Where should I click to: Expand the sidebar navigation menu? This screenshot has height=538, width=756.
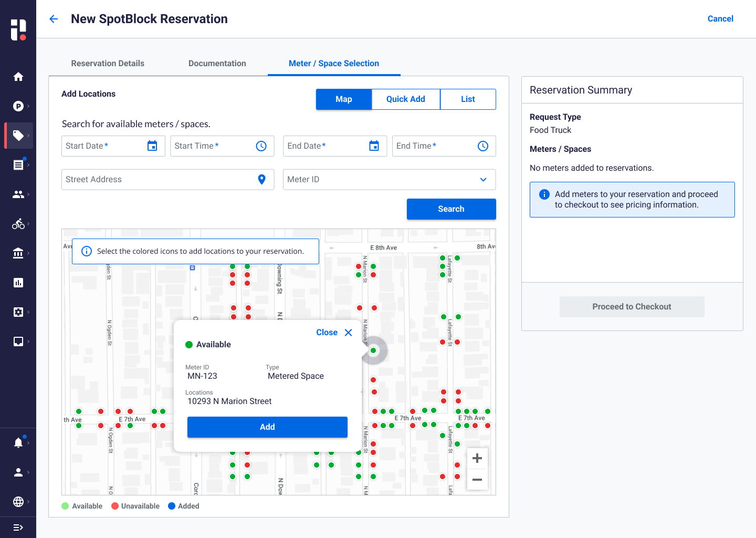pyautogui.click(x=18, y=527)
